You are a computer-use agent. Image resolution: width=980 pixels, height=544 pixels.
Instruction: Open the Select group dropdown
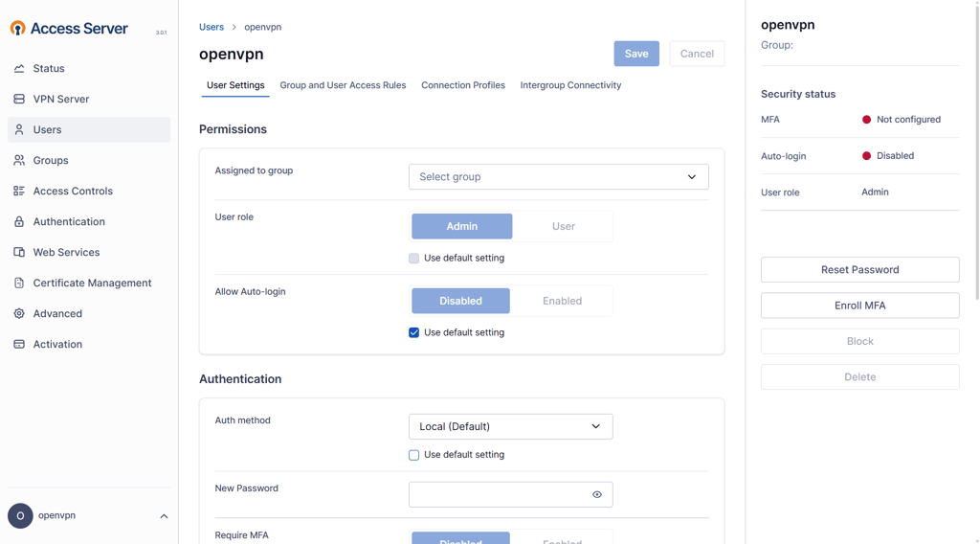point(559,177)
